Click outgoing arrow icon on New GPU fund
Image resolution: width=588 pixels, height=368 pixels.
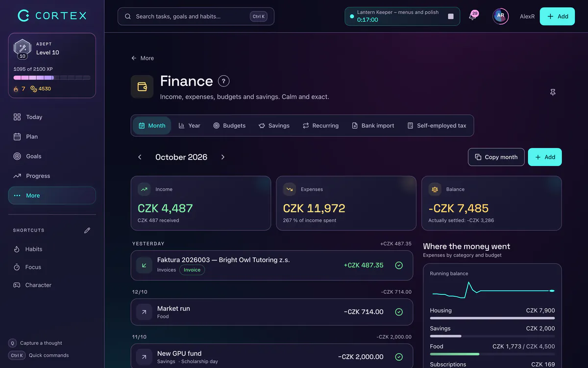pyautogui.click(x=144, y=357)
